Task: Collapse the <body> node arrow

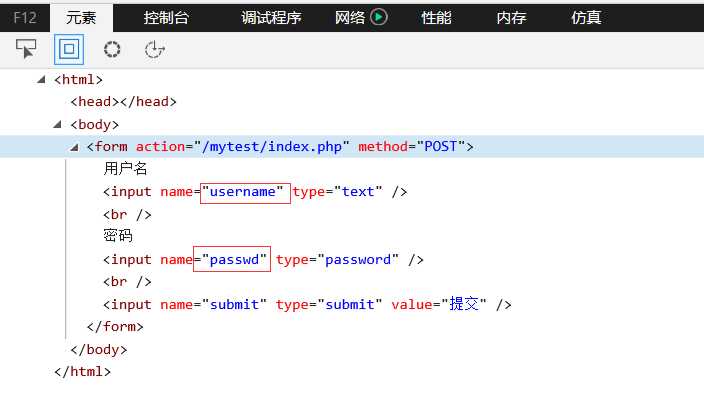Action: point(57,124)
